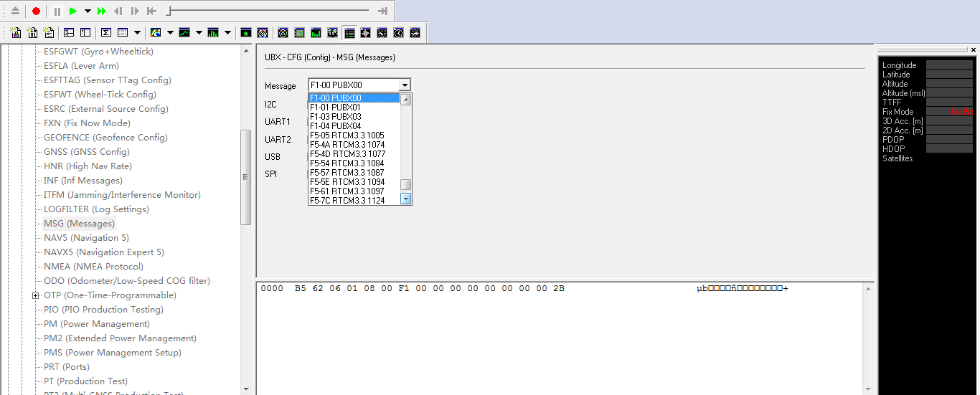
Task: Open the clock docking icon
Action: tap(398, 32)
